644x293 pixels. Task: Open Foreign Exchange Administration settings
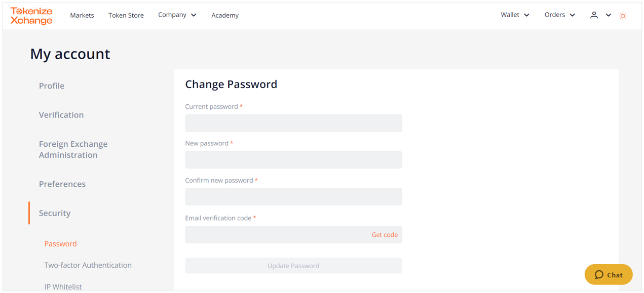[x=73, y=149]
